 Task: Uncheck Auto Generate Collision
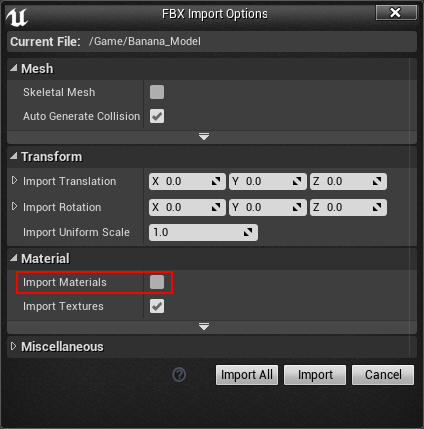tap(157, 116)
